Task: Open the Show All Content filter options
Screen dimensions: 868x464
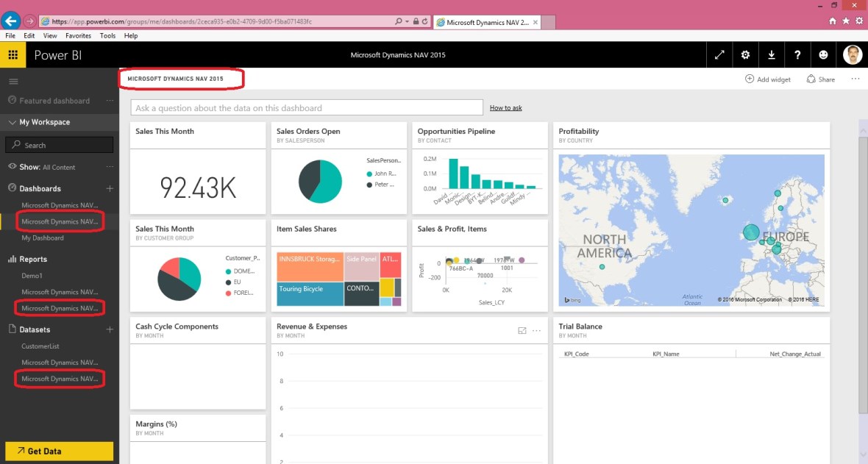Action: pyautogui.click(x=109, y=167)
